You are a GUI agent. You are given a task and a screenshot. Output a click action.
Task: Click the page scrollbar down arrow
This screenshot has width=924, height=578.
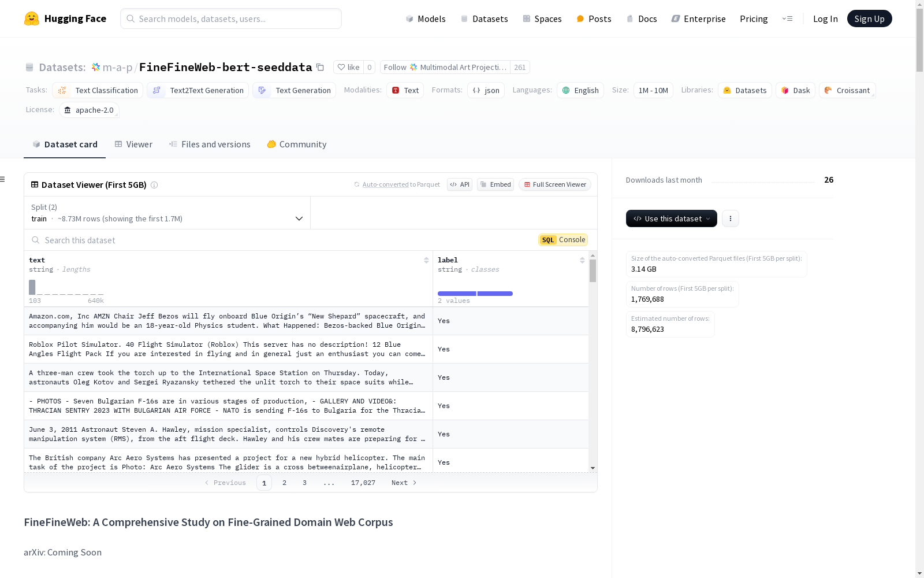tap(919, 573)
